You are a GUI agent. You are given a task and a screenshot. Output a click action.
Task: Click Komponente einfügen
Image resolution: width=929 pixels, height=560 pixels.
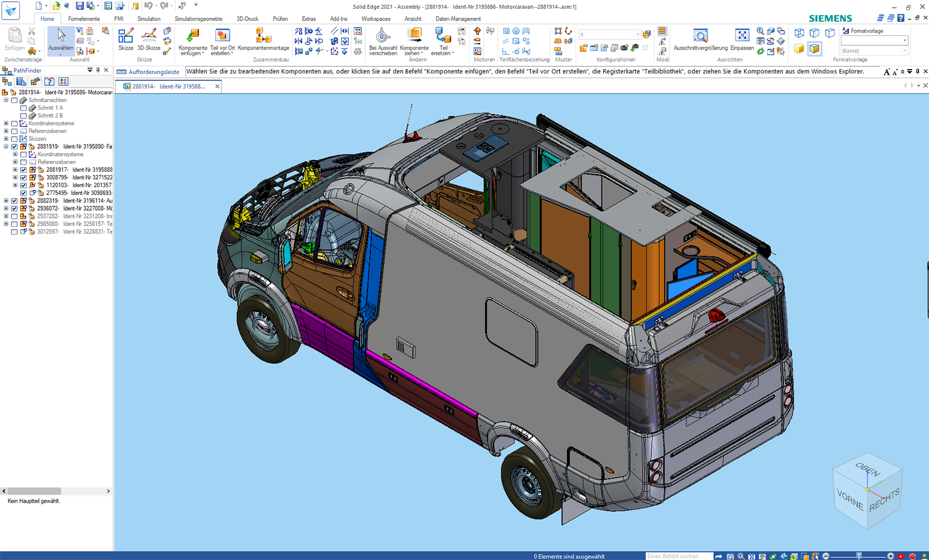coord(193,42)
